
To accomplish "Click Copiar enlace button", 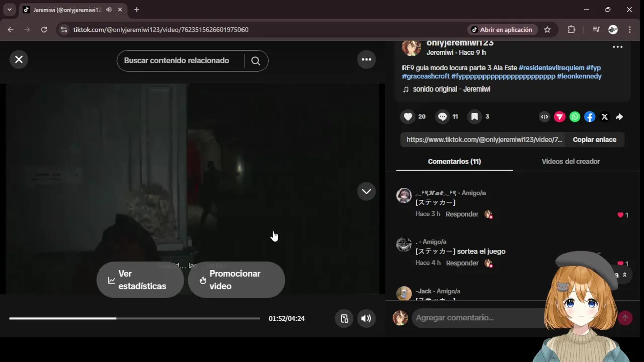I will pos(594,140).
